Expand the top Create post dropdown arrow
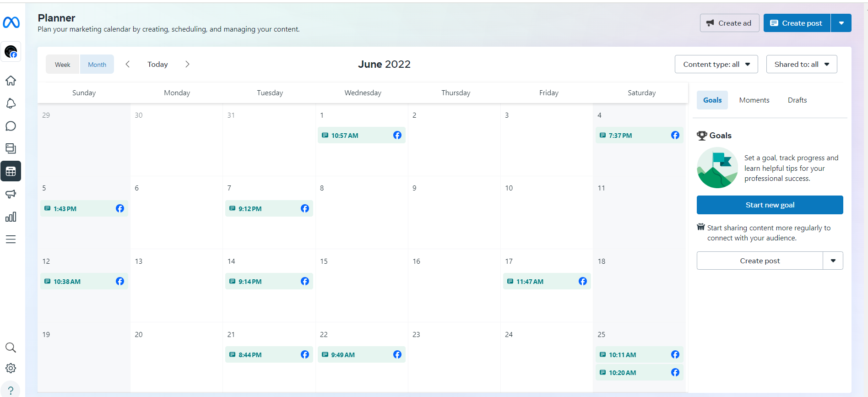 [x=841, y=23]
